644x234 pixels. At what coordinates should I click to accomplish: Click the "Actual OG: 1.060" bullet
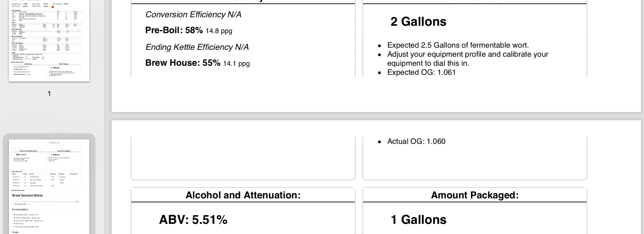click(x=416, y=141)
